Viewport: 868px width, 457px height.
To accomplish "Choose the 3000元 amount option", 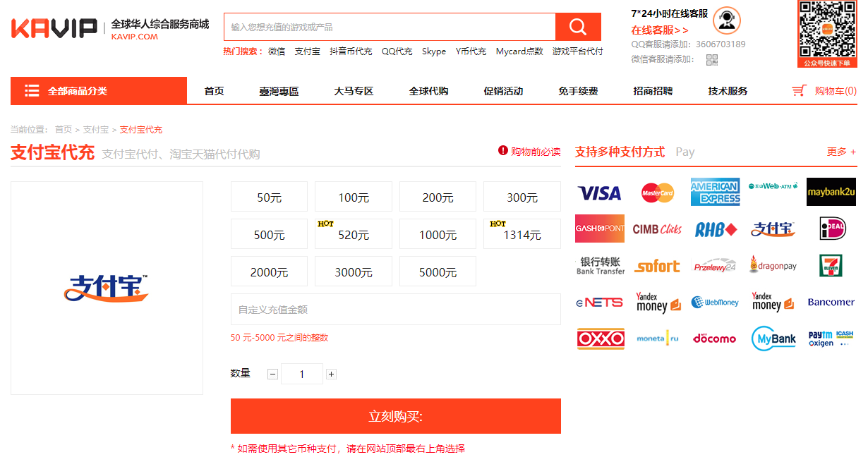I will tap(354, 272).
